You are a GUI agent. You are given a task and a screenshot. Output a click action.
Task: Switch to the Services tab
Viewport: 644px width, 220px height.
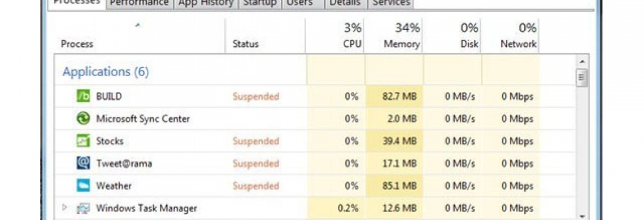coord(390,3)
